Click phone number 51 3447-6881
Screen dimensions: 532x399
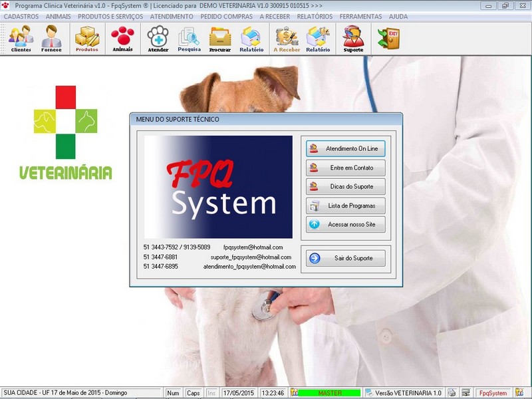pos(160,257)
